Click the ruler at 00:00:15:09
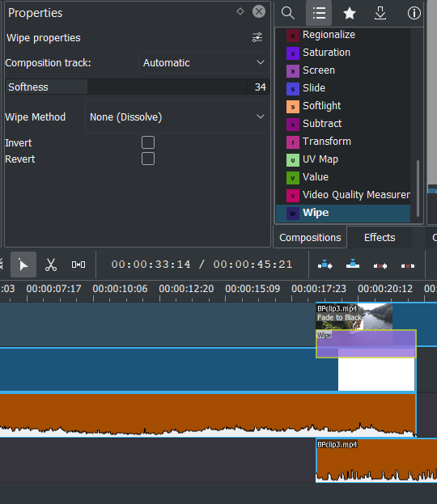This screenshot has height=504, width=437. 252,289
